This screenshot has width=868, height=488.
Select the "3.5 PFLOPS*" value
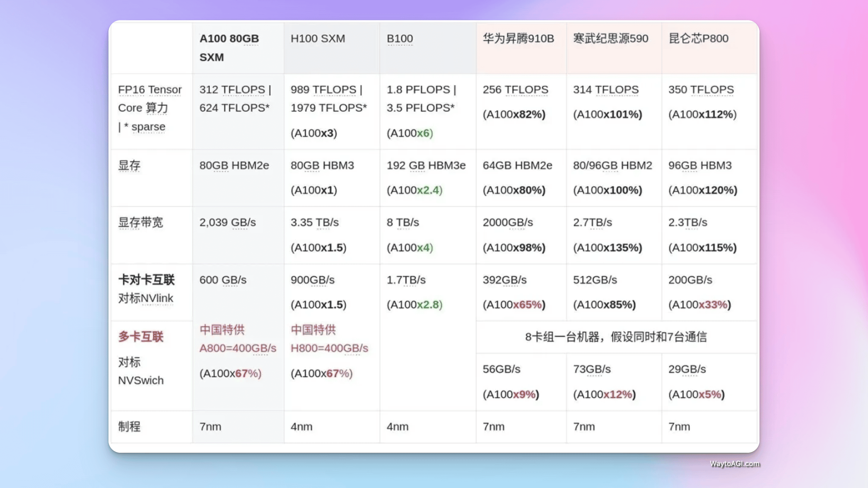[420, 108]
